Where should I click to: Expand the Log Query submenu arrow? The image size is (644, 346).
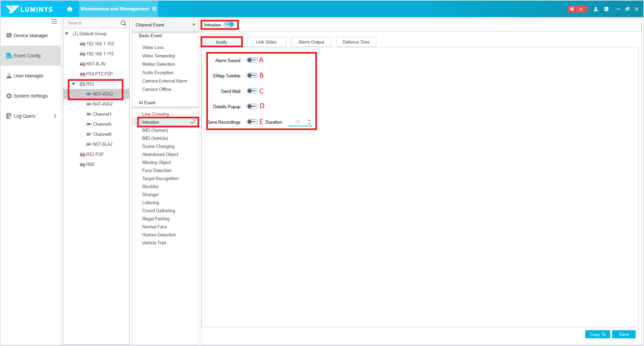55,116
